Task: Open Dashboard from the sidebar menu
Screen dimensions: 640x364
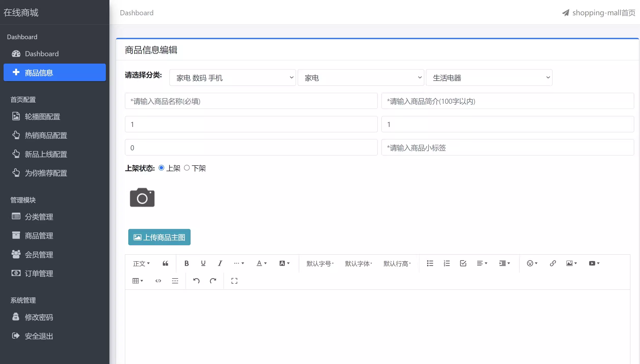Action: coord(55,54)
